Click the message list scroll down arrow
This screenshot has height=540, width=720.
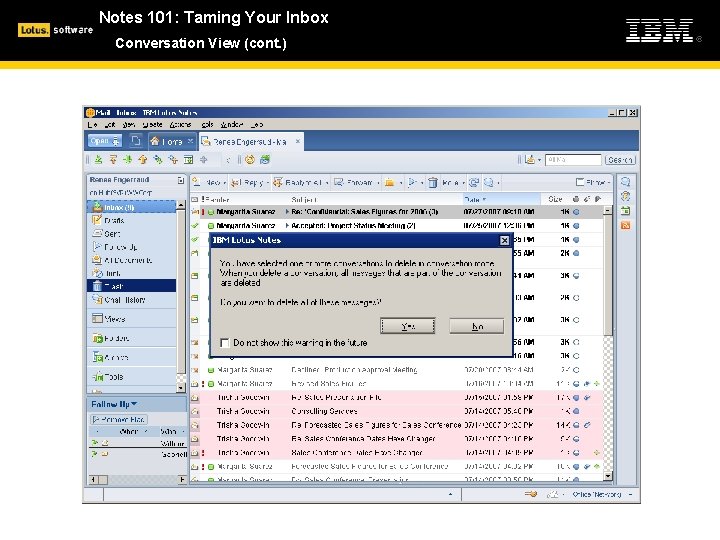coord(608,476)
